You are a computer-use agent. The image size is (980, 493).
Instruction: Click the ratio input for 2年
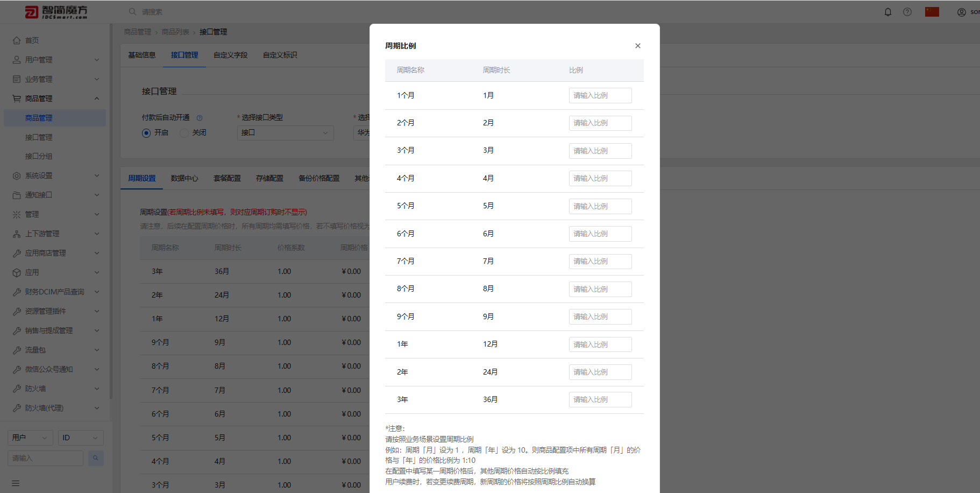pos(600,372)
